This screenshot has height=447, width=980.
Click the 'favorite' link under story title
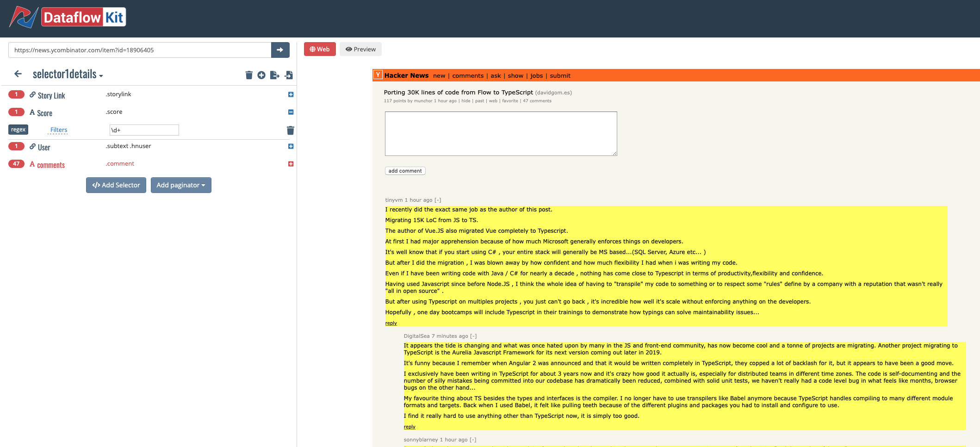pyautogui.click(x=510, y=101)
